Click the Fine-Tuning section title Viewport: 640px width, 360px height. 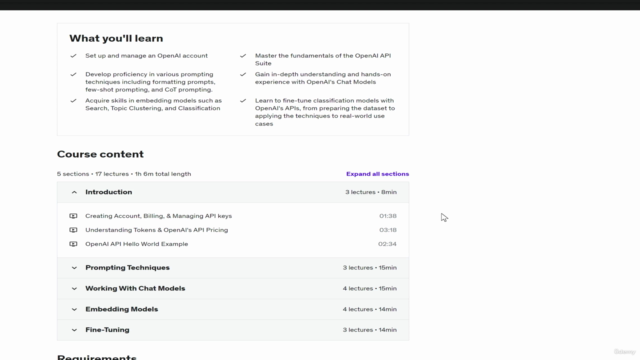point(107,330)
